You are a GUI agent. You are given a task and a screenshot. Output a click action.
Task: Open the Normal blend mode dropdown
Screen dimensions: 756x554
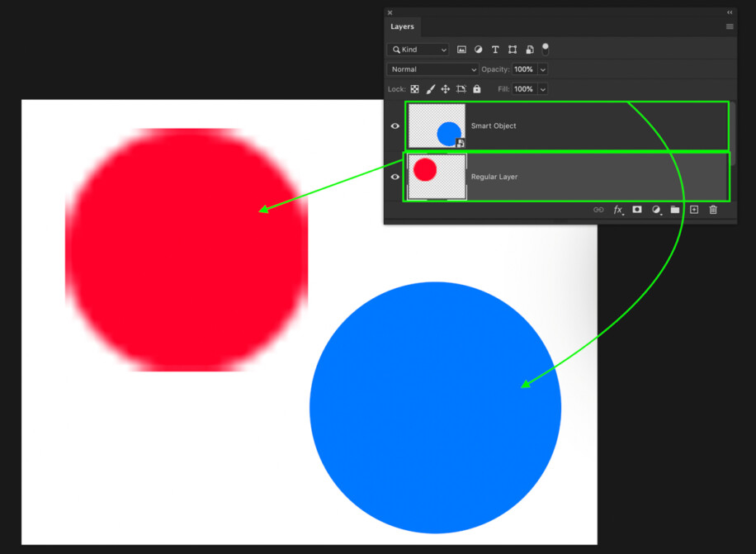coord(432,69)
